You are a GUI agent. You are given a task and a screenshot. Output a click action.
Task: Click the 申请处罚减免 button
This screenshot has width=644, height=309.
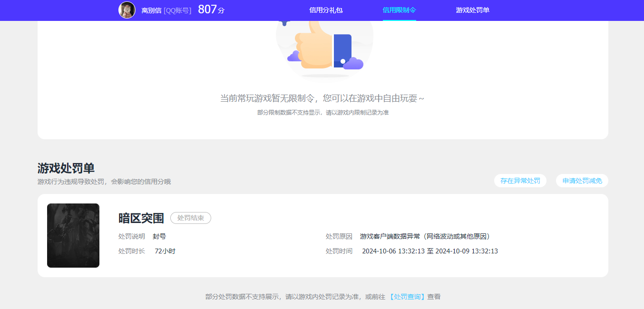tap(582, 181)
